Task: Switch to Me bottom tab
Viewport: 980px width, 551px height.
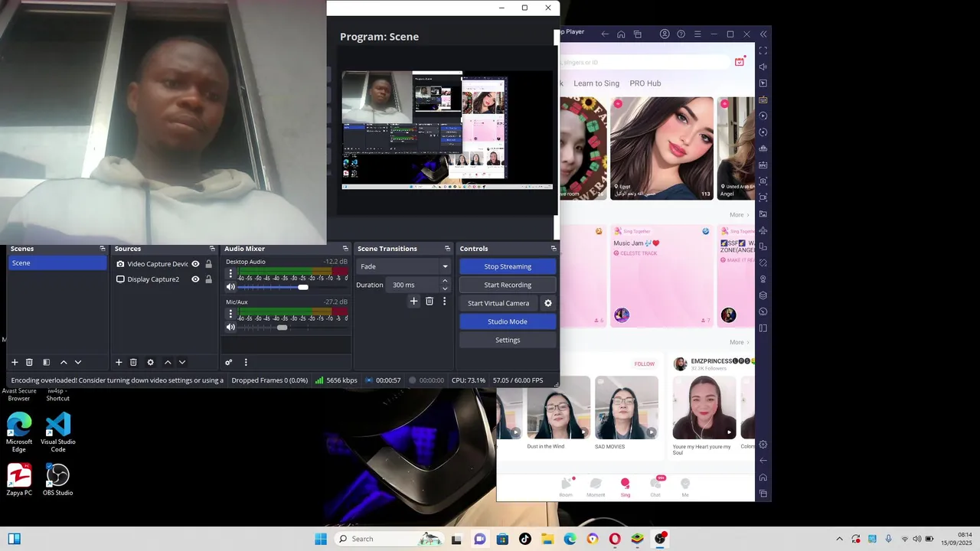Action: point(685,487)
